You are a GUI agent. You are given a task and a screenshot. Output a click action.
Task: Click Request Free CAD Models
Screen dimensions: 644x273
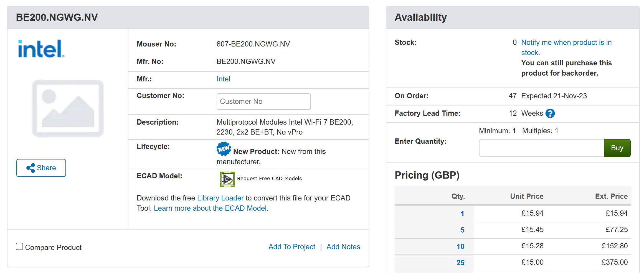(269, 179)
